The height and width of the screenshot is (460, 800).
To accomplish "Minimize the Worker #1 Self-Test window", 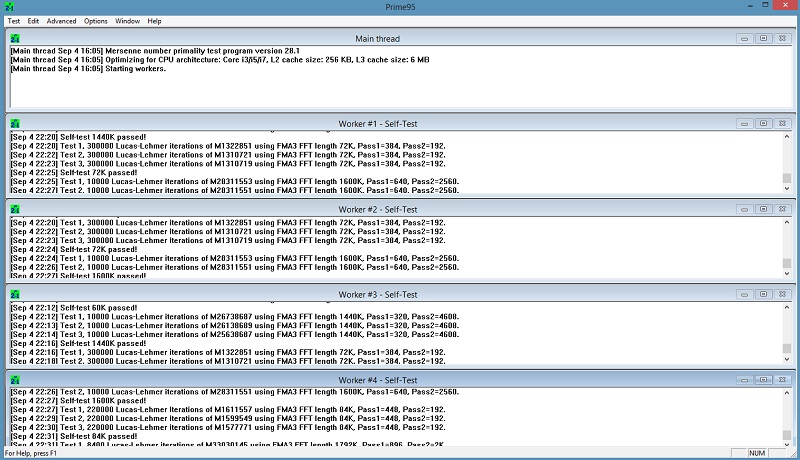I will click(744, 123).
